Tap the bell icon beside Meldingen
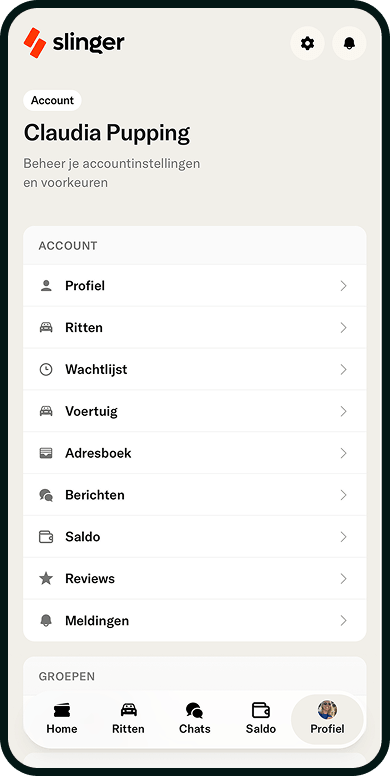The height and width of the screenshot is (776, 390). (x=46, y=620)
